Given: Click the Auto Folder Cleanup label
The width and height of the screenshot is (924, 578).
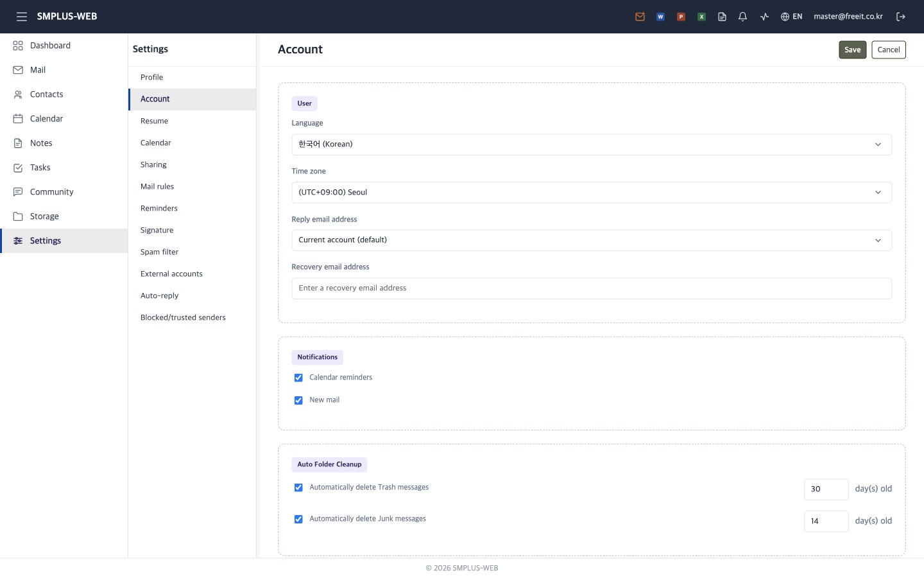Looking at the screenshot, I should pos(329,464).
